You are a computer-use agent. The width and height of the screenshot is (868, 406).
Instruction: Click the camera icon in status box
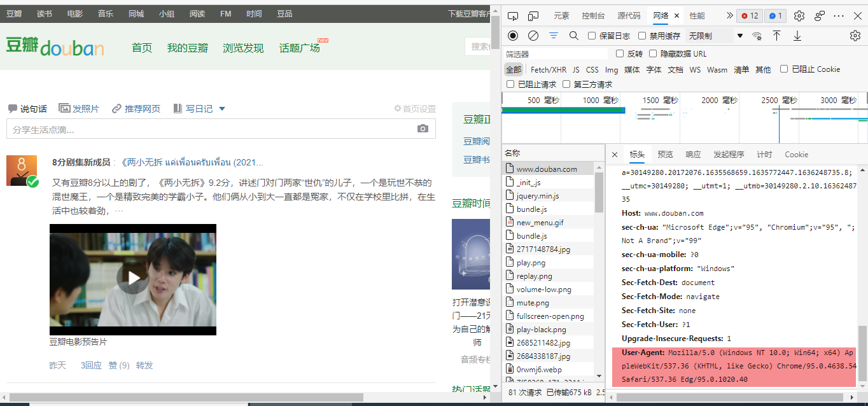pyautogui.click(x=423, y=129)
